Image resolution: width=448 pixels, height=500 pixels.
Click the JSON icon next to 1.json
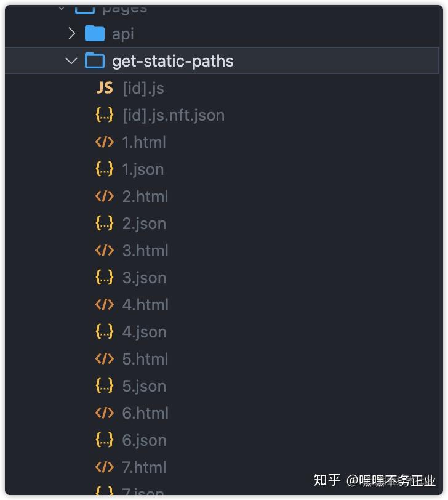(104, 169)
